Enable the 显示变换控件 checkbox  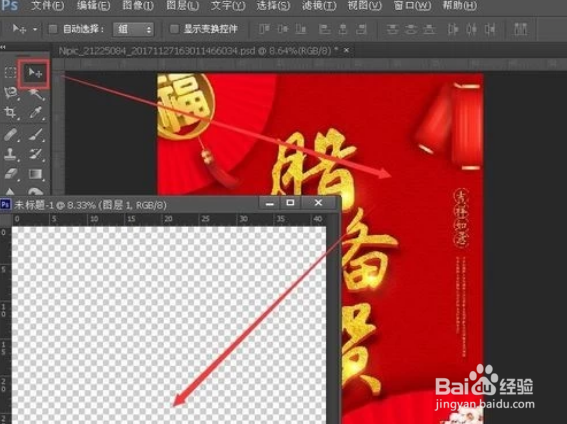click(174, 29)
